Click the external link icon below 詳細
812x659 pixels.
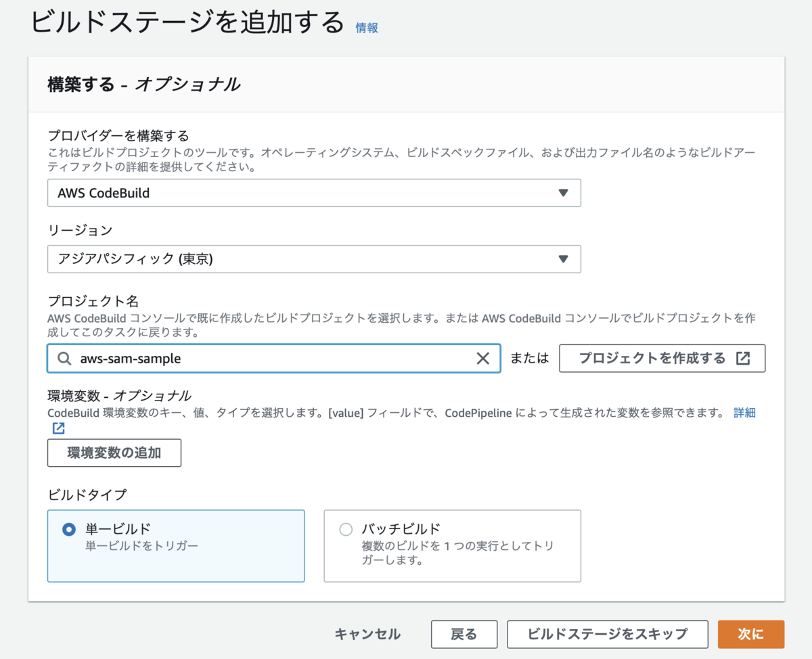point(58,428)
